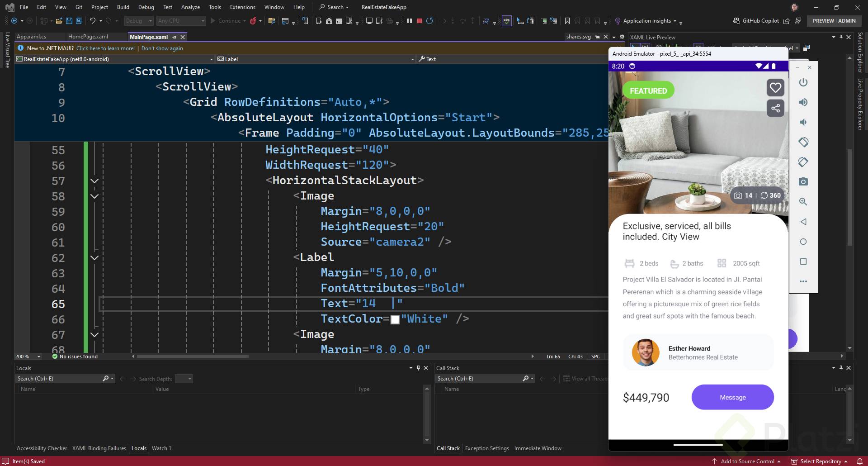Image resolution: width=868 pixels, height=466 pixels.
Task: Pause debugging with Break All icon
Action: (x=410, y=21)
